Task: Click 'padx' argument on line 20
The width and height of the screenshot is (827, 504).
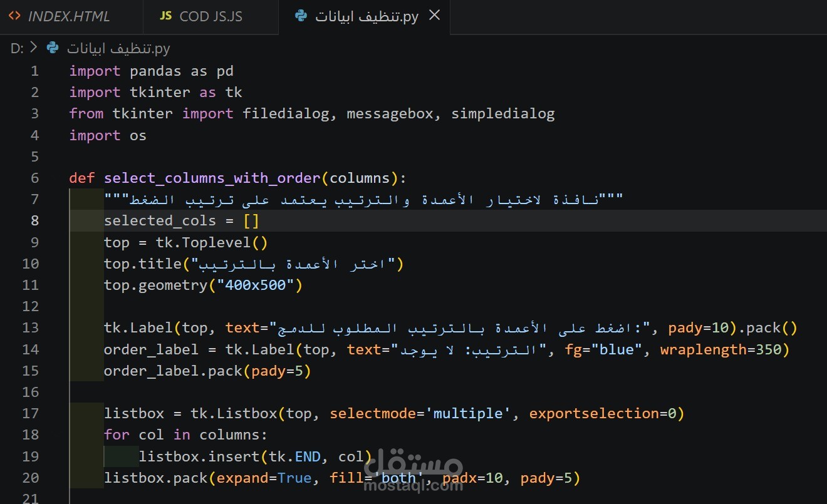Action: point(460,478)
